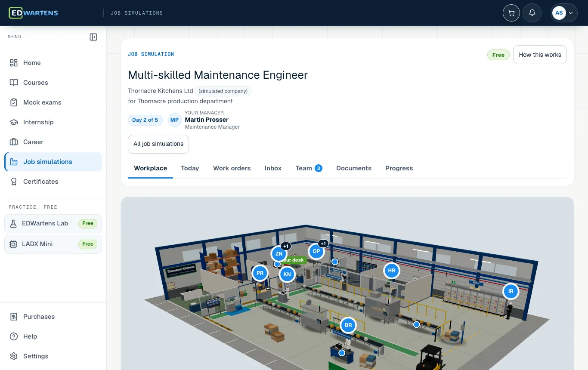Click the Martin Prosser manager name
588x370 pixels.
(207, 120)
